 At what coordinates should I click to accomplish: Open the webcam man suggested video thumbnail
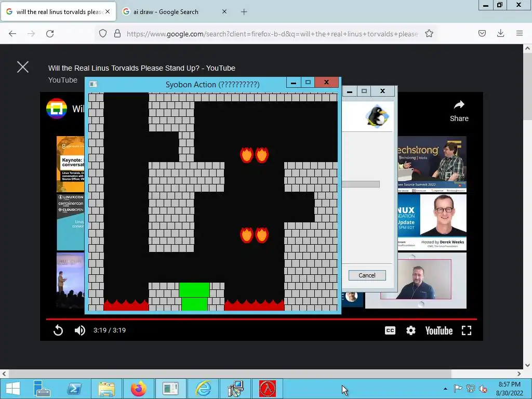[x=416, y=280]
